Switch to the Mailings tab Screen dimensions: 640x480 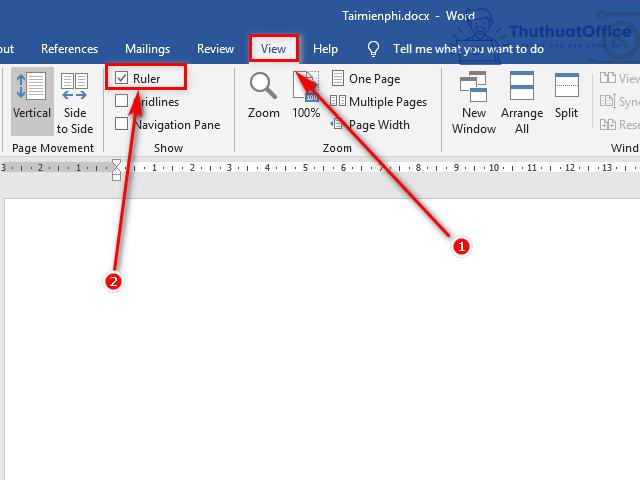(x=147, y=48)
